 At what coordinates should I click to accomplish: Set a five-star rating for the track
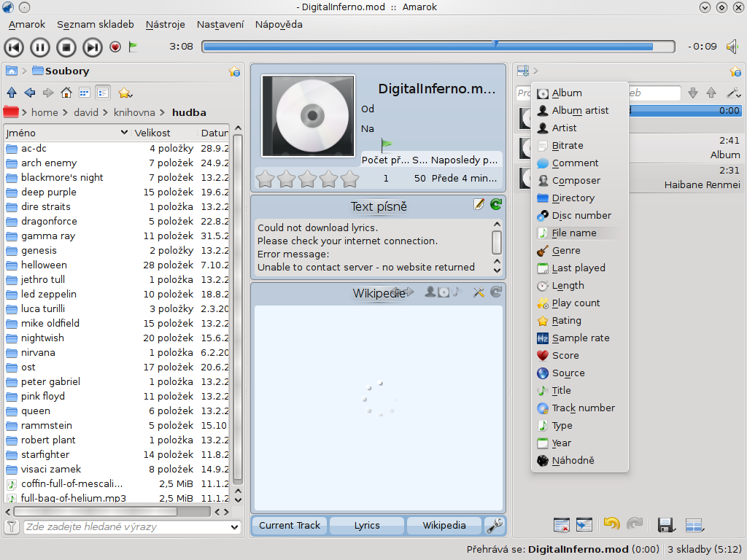pos(349,179)
